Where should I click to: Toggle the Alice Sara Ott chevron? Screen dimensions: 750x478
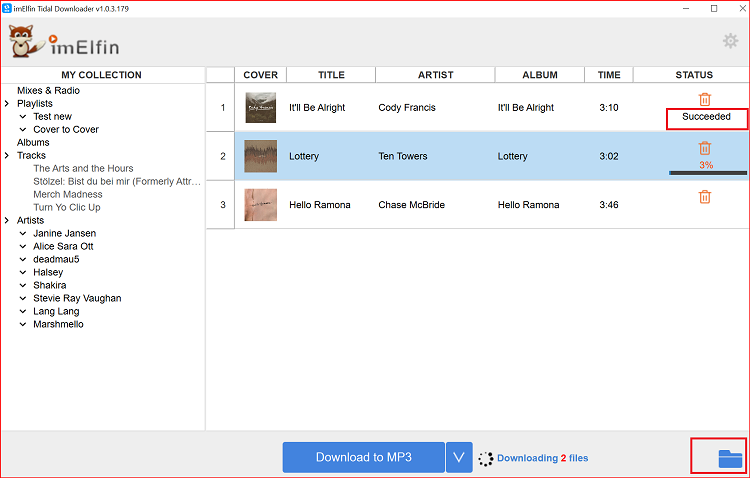click(22, 246)
